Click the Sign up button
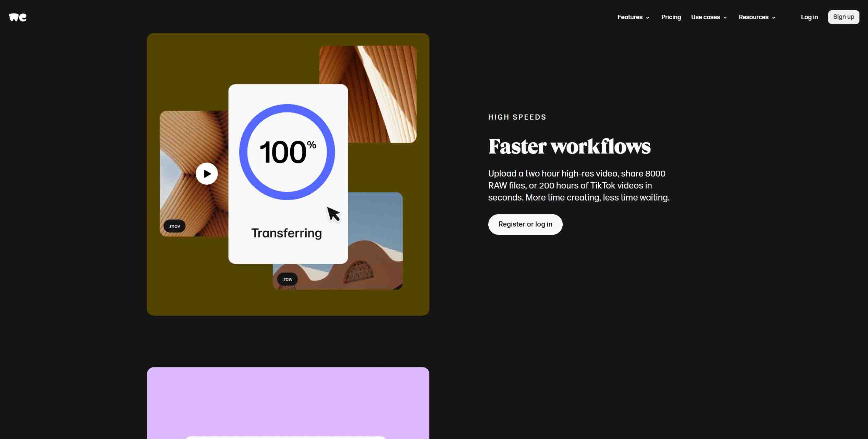Screen dimensions: 868x439 click(843, 17)
